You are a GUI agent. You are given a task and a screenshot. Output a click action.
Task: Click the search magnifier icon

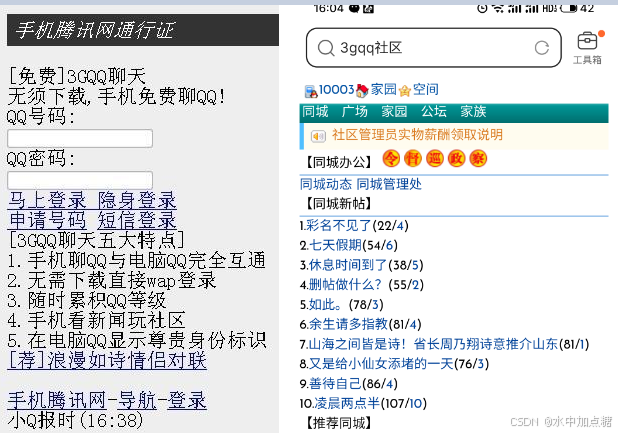pyautogui.click(x=326, y=48)
